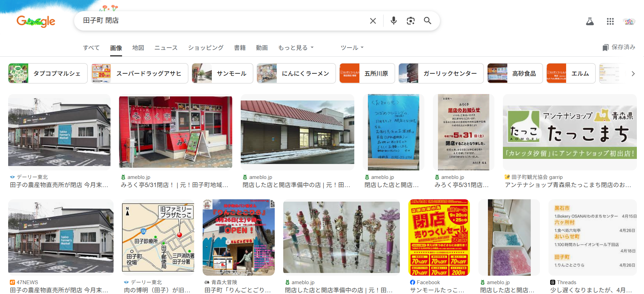This screenshot has width=644, height=294.
Task: Open the Google account avatar
Action: click(x=629, y=21)
